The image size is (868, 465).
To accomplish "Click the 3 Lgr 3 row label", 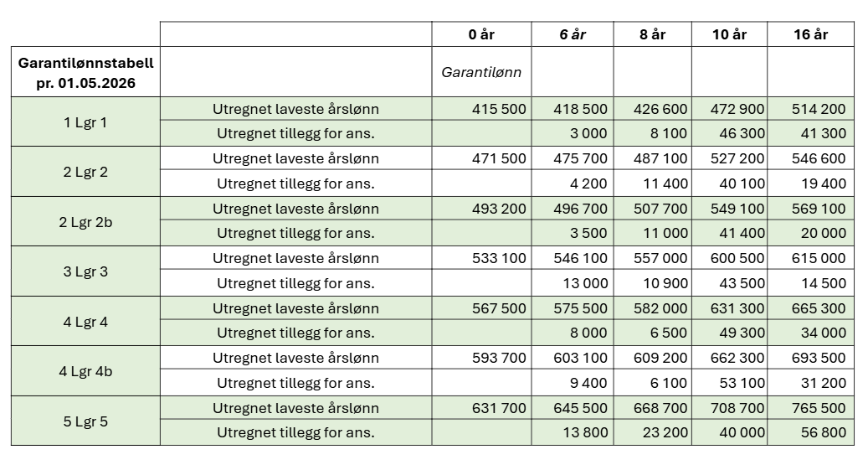I will tap(86, 271).
